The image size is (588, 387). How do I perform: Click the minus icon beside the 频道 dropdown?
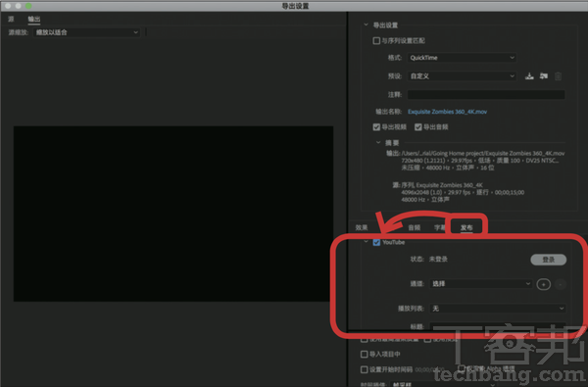560,284
